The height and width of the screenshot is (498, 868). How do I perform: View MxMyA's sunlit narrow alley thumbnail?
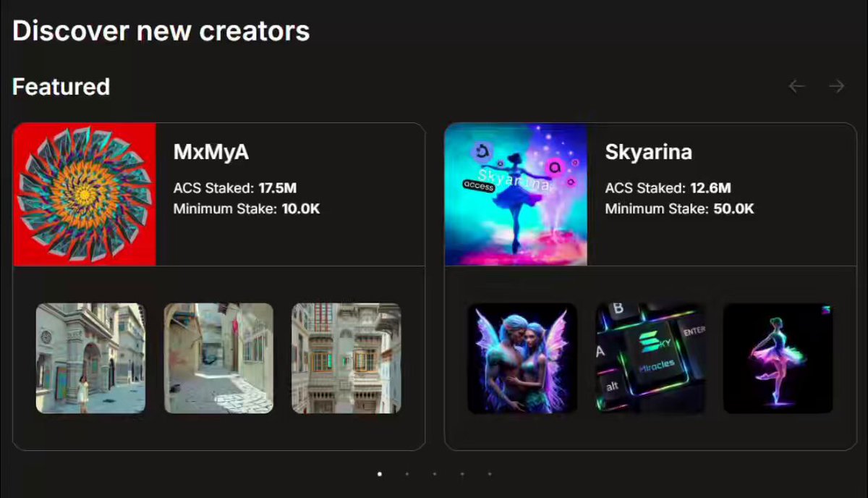(x=218, y=358)
